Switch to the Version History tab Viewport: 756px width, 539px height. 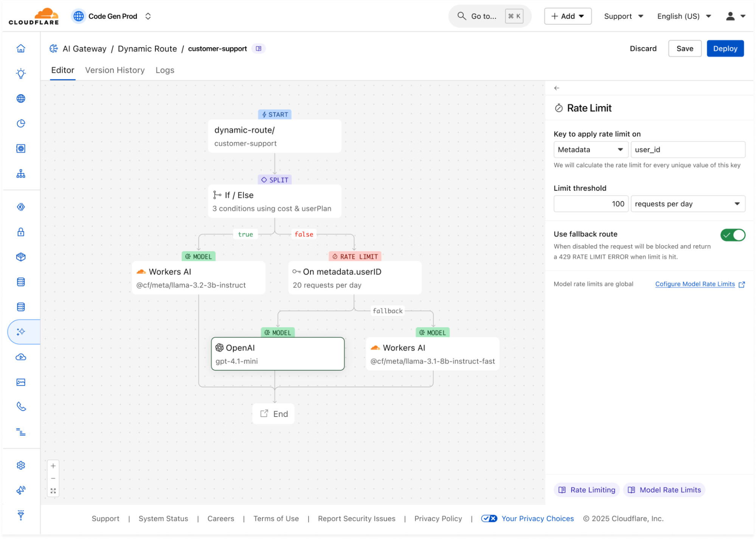coord(115,70)
